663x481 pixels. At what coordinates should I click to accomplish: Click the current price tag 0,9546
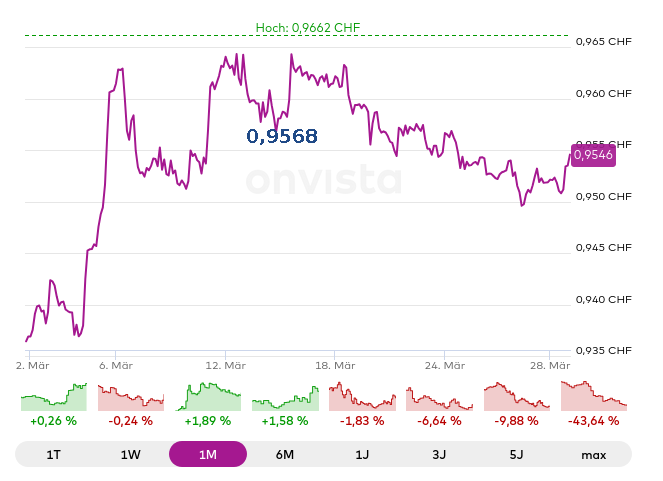tap(593, 155)
